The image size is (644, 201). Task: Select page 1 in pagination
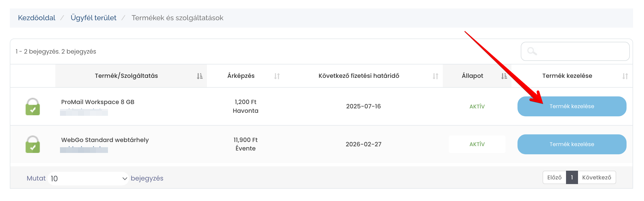[x=572, y=178]
